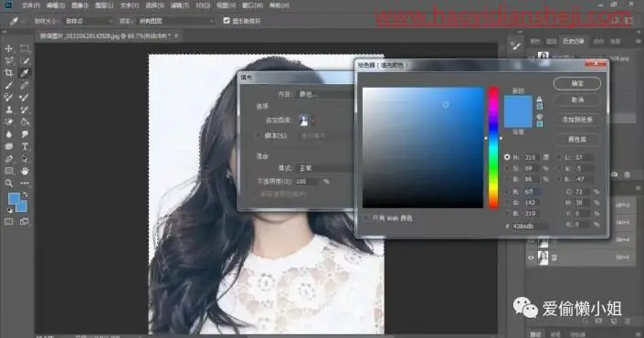Select the Clone Stamp tool

coord(8,110)
